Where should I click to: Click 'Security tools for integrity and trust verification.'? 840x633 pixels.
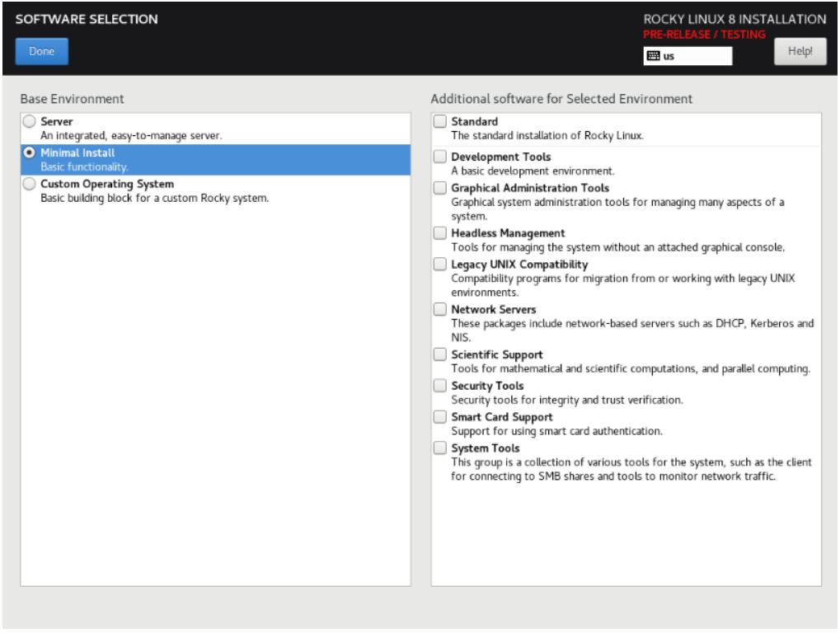point(567,400)
